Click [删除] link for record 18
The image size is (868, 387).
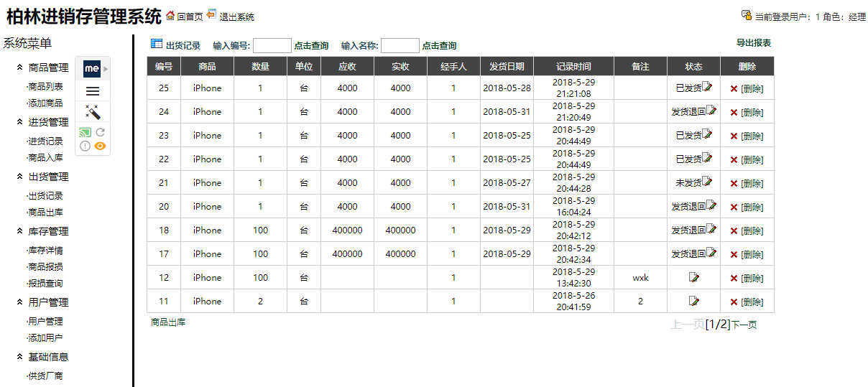tap(752, 230)
